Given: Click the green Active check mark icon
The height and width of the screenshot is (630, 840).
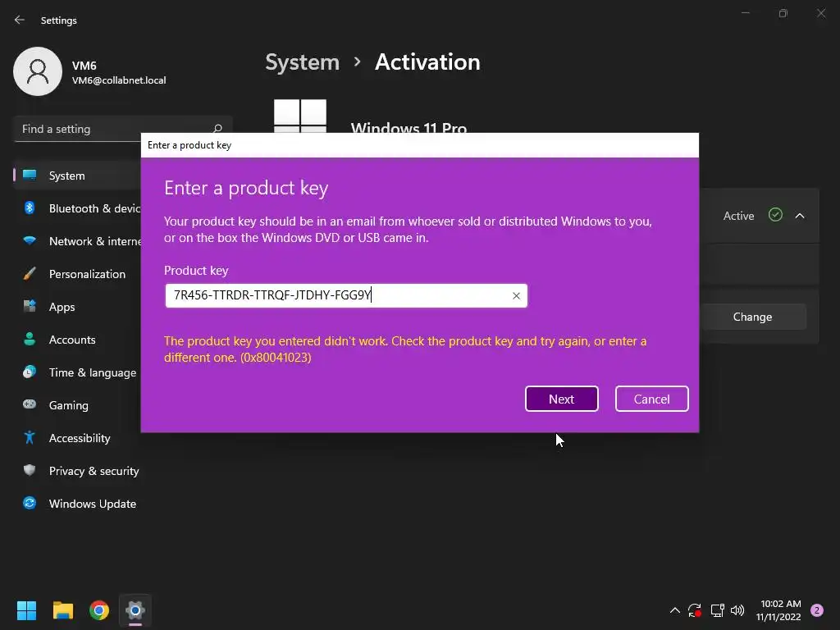Looking at the screenshot, I should coord(775,215).
